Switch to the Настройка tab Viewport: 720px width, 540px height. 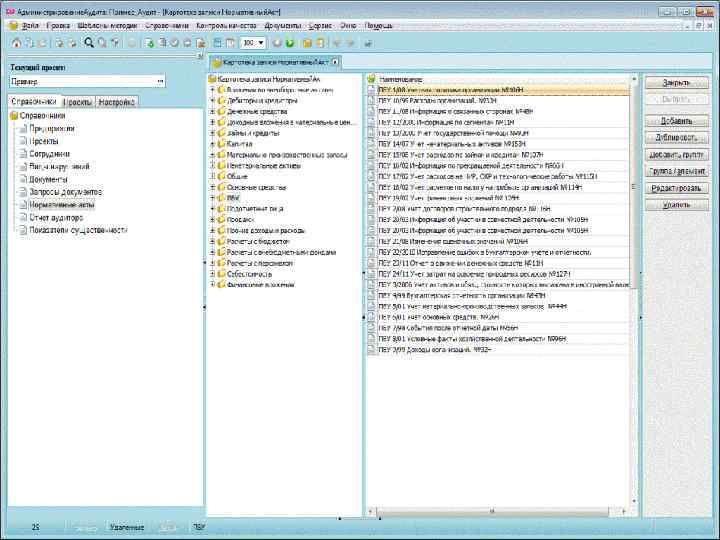117,102
